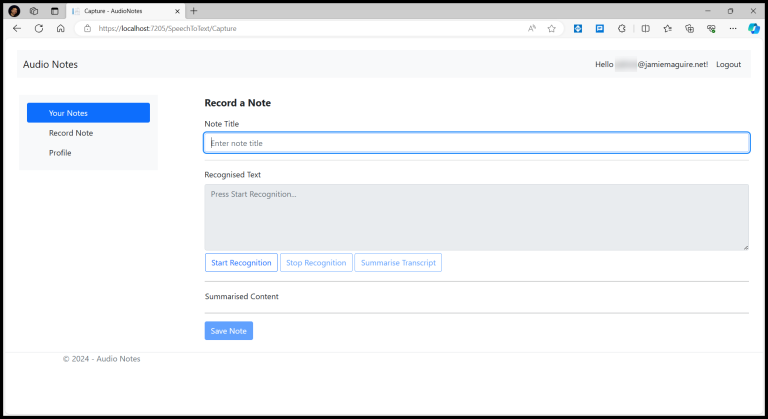View site information lock icon
This screenshot has height=419, width=768.
coord(87,28)
